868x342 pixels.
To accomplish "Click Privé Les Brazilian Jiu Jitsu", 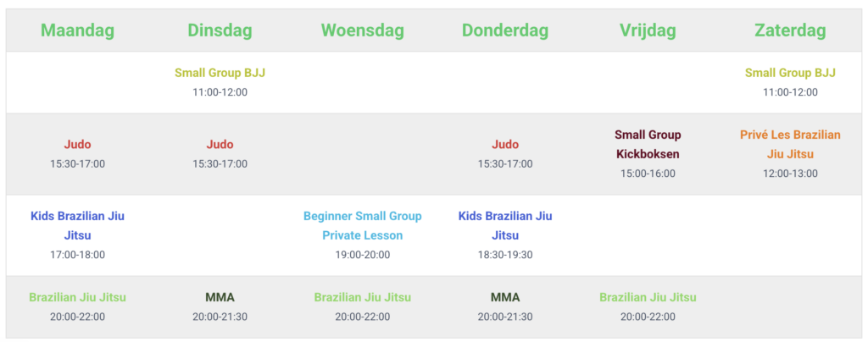I will [790, 144].
